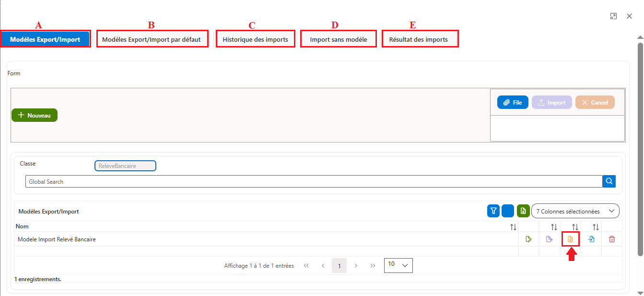
Task: Open 7 Colonnes sélectionnées dropdown
Action: pyautogui.click(x=575, y=211)
